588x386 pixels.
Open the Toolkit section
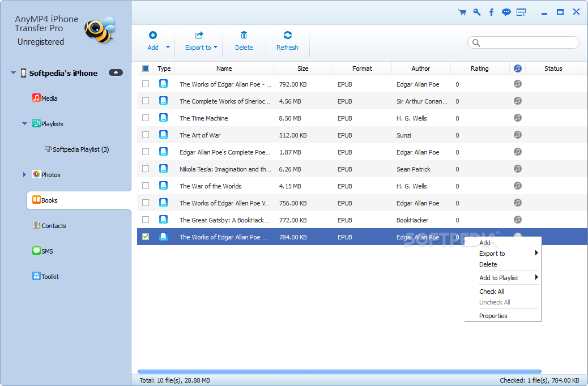46,277
